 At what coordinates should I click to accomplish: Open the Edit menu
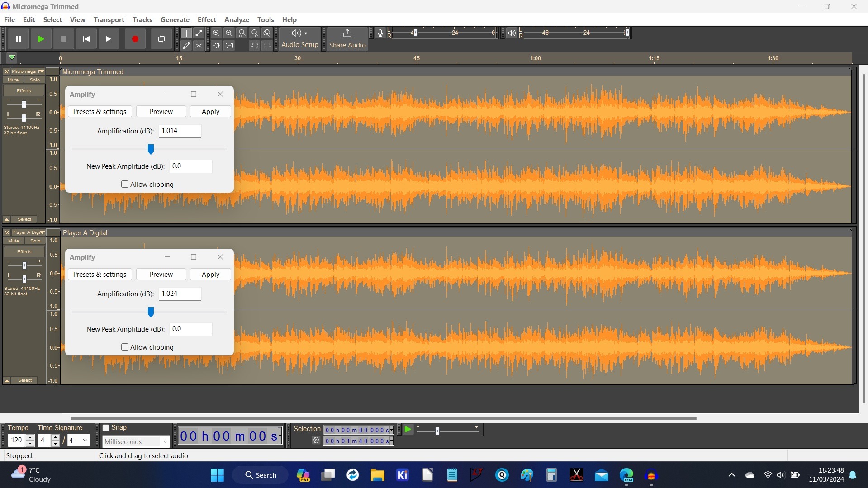coord(29,19)
